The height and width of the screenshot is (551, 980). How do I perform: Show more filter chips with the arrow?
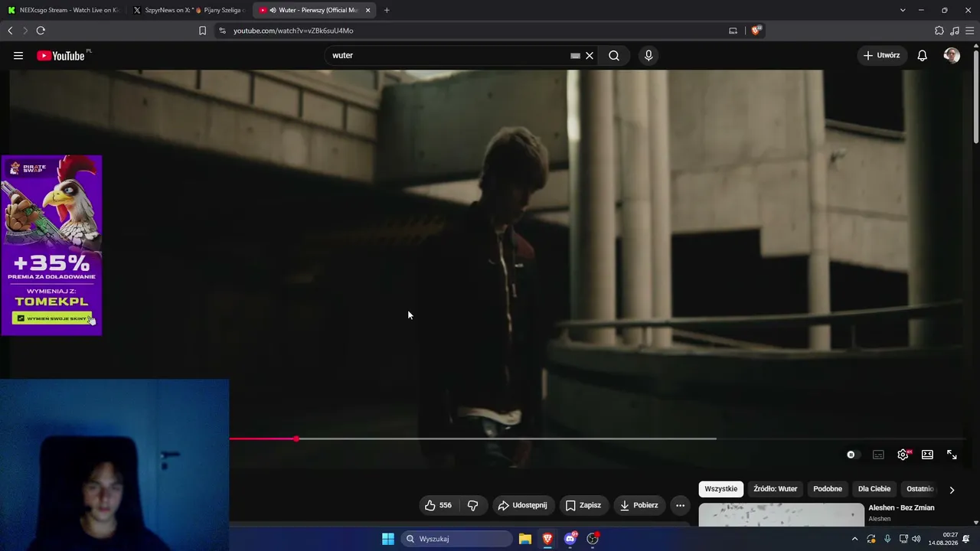(952, 490)
